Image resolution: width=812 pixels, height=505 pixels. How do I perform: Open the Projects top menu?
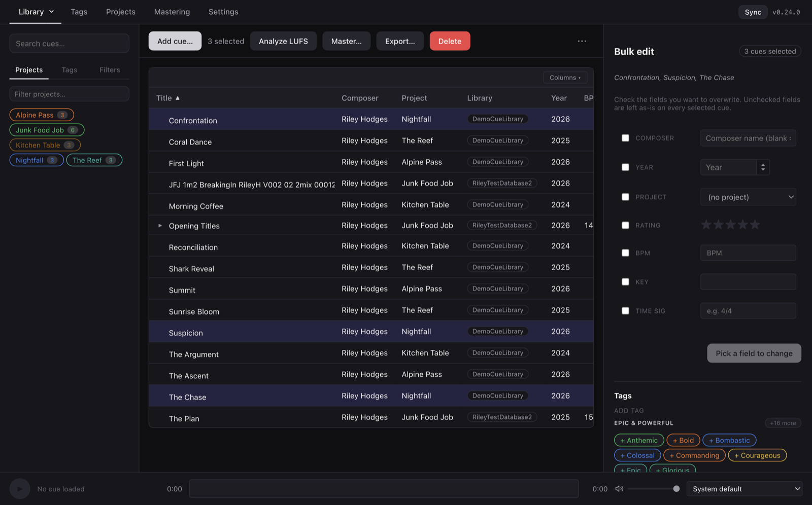coord(121,12)
